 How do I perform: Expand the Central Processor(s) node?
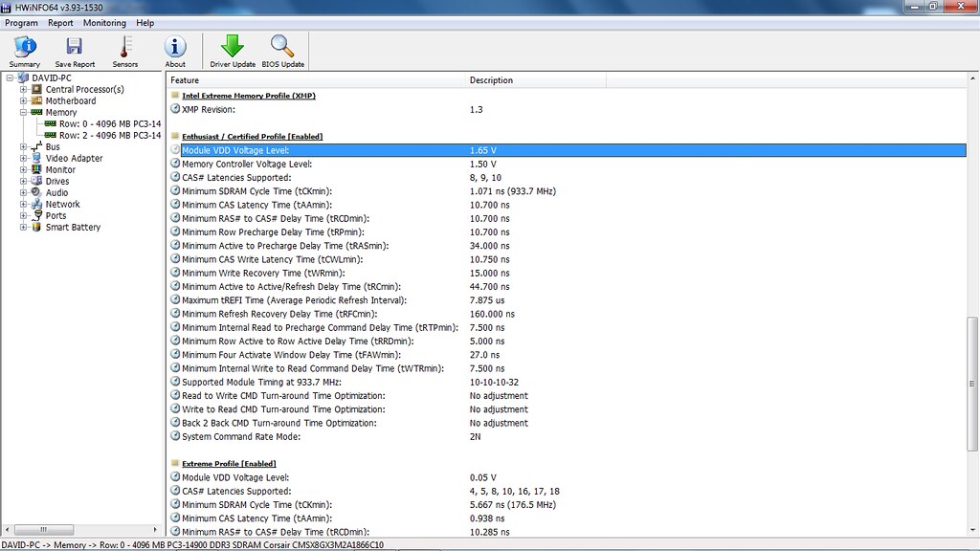pos(23,89)
